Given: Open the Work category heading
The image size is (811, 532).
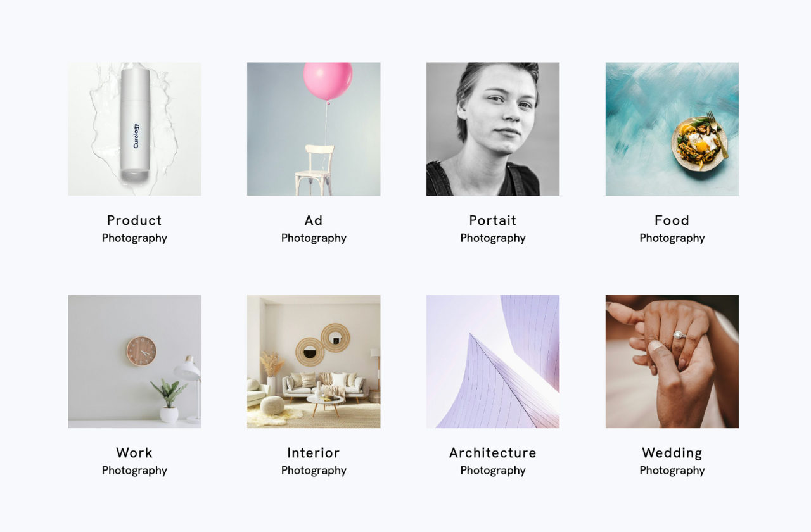Looking at the screenshot, I should tap(134, 453).
